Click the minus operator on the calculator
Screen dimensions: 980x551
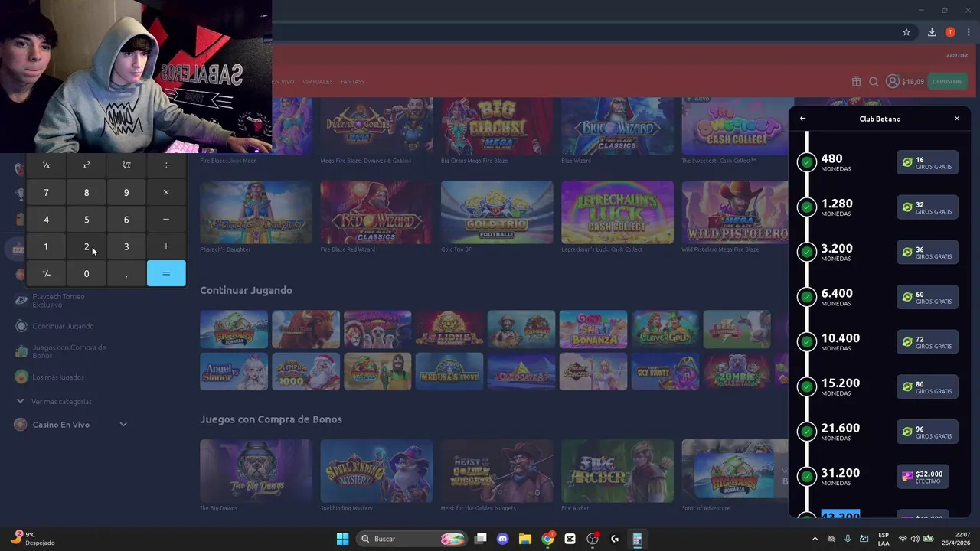(166, 220)
